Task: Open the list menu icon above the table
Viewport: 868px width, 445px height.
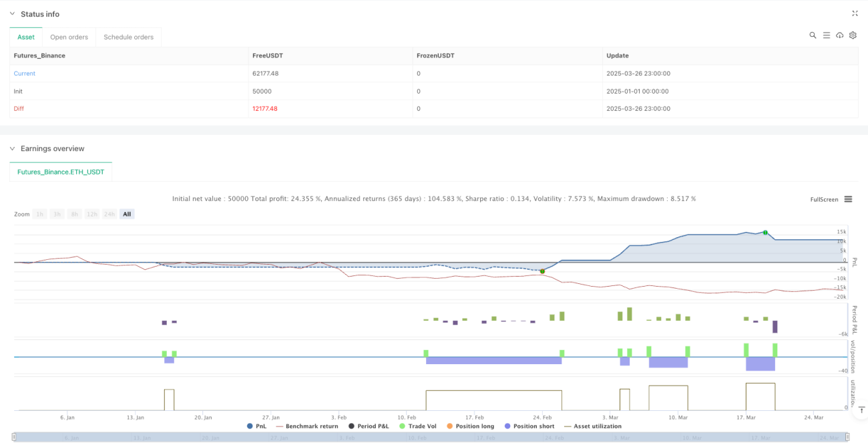Action: point(826,35)
